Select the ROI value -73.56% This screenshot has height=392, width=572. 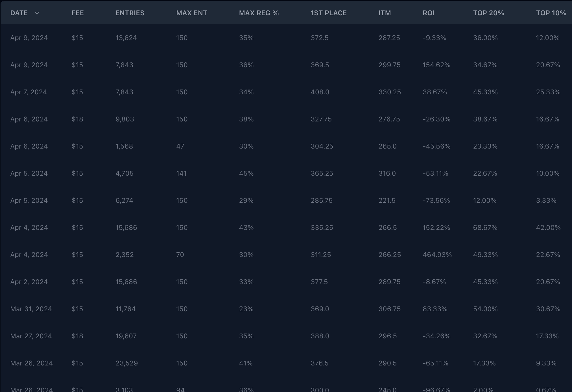click(436, 201)
